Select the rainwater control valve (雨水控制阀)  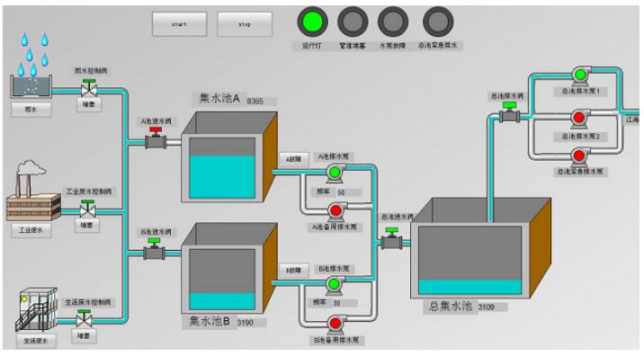pyautogui.click(x=89, y=88)
